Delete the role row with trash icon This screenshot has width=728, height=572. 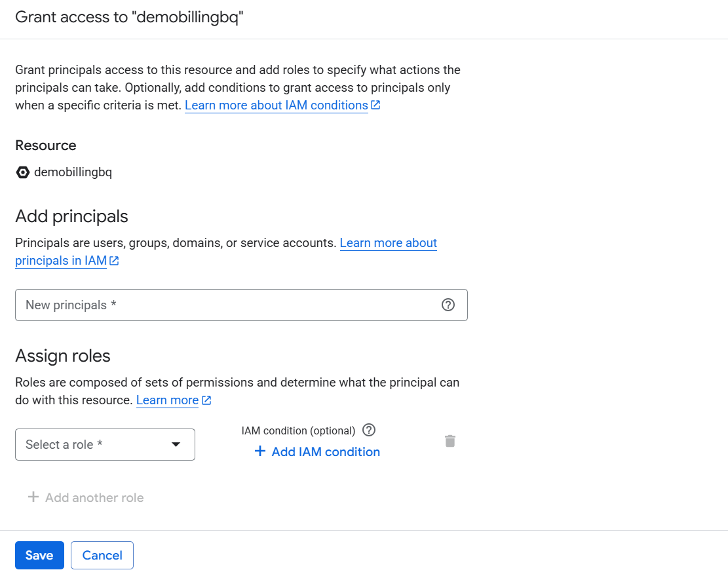coord(450,441)
